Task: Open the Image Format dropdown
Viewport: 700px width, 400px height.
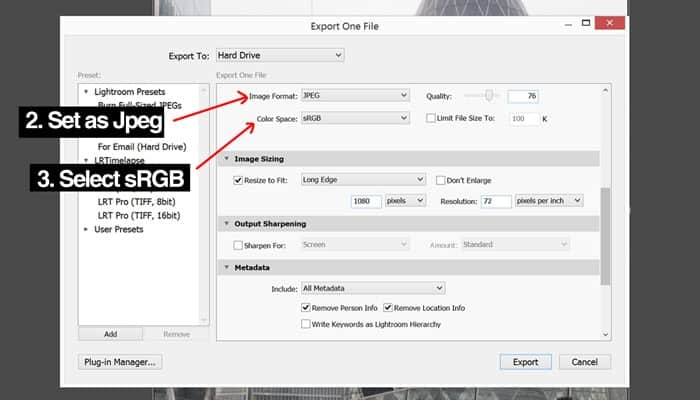Action: [355, 95]
